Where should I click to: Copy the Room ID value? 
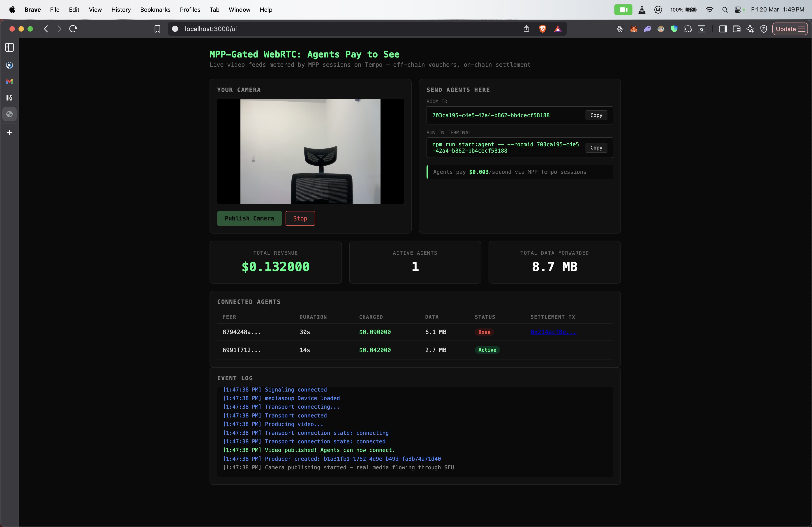point(596,115)
